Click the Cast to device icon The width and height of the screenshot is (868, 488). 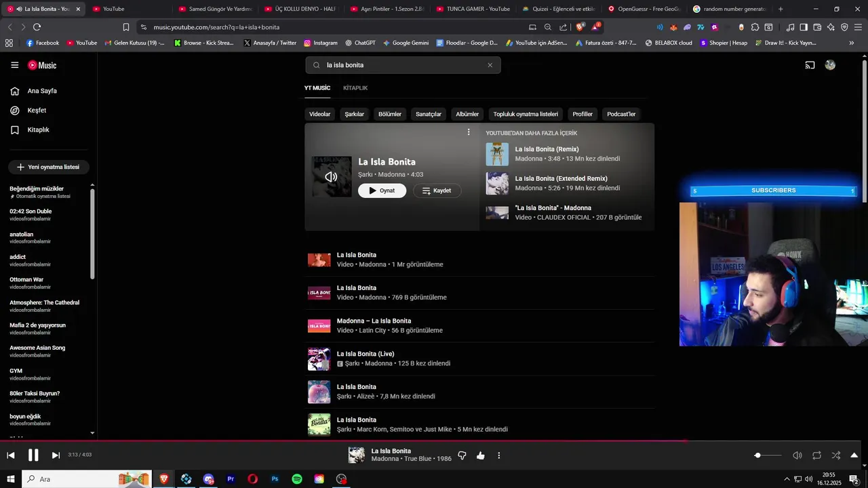(x=810, y=65)
